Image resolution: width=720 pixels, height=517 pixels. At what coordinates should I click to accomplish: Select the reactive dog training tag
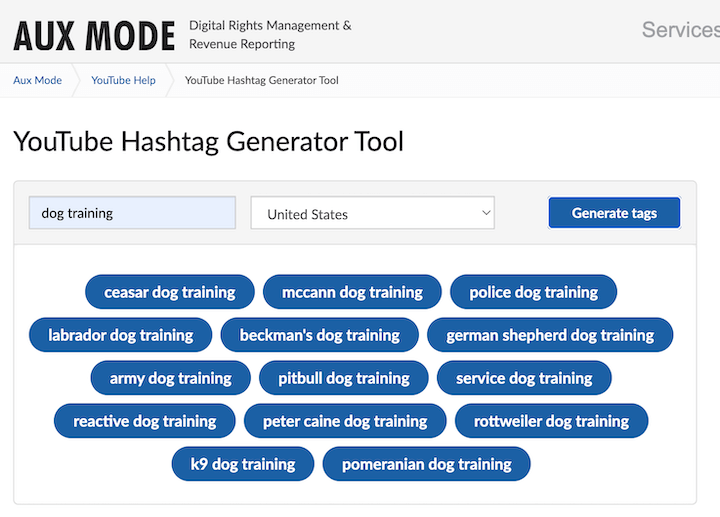(145, 421)
